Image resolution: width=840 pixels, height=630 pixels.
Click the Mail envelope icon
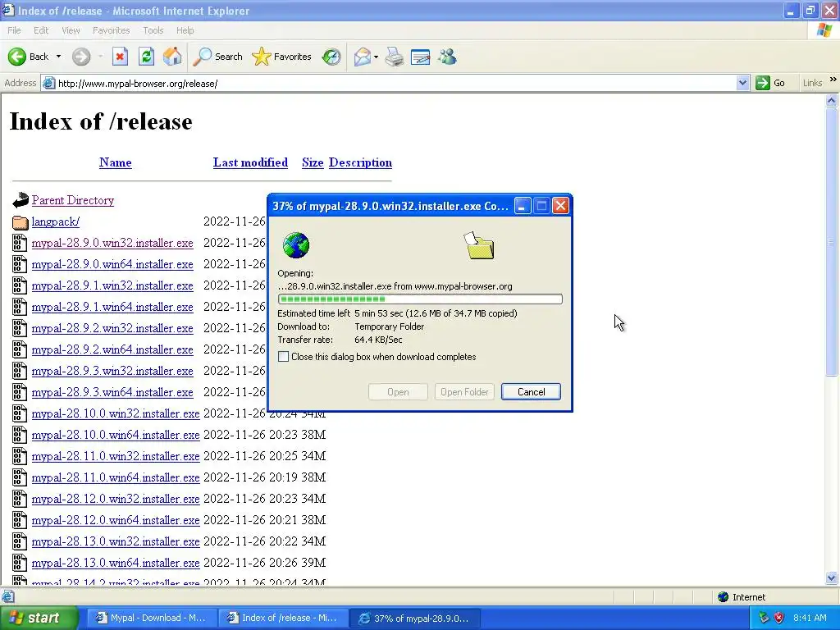pyautogui.click(x=363, y=57)
